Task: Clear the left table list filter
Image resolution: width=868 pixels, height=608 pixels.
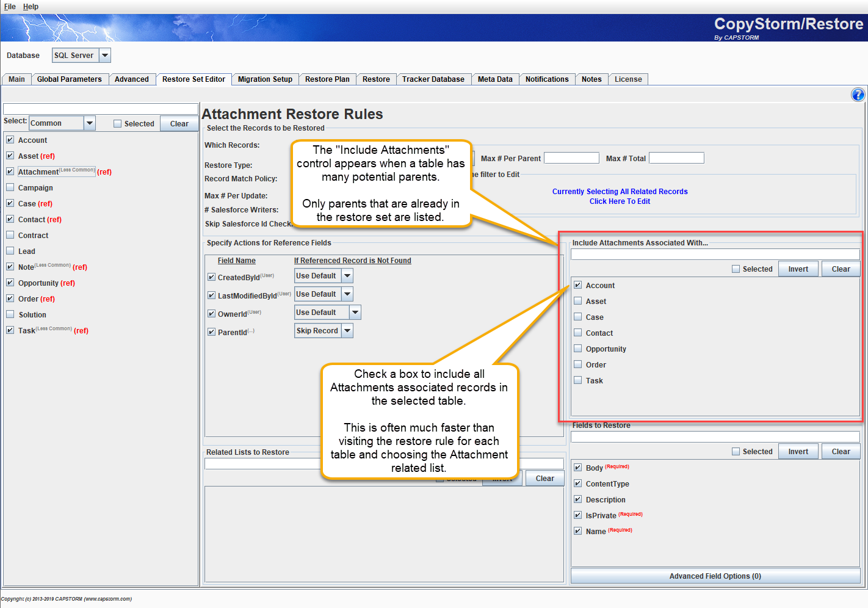Action: pyautogui.click(x=179, y=124)
